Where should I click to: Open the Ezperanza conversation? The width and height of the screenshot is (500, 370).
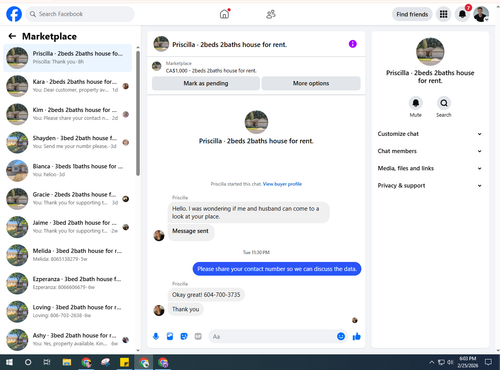point(68,283)
